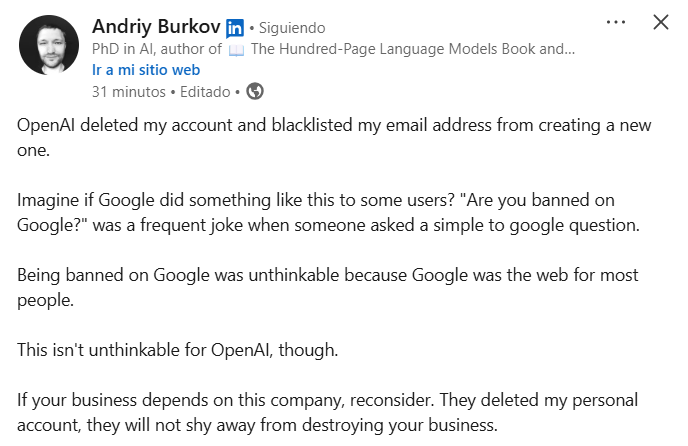Click the 'Editado' edited indicator
Screen dimensions: 688x446
[x=205, y=92]
